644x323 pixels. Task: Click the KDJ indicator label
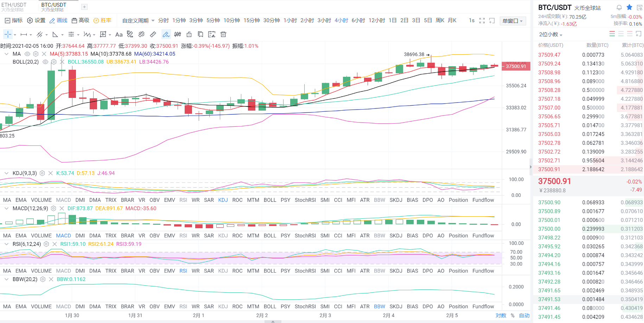point(223,200)
